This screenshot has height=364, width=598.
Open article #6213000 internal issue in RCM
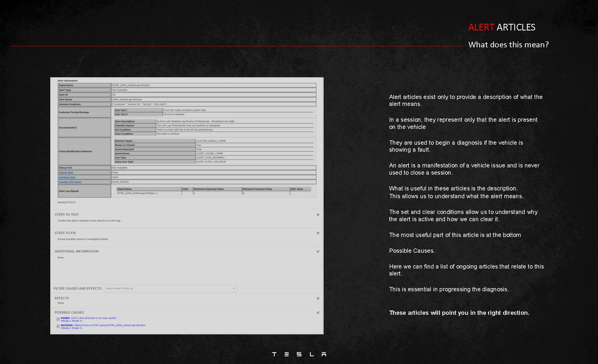(103, 325)
